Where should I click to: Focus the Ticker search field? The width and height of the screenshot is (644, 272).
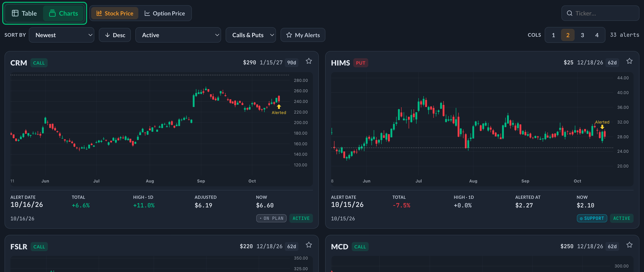[600, 13]
